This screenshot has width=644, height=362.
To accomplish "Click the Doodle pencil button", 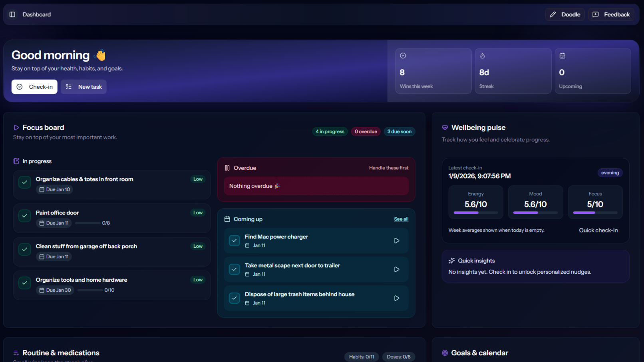I will 565,14.
